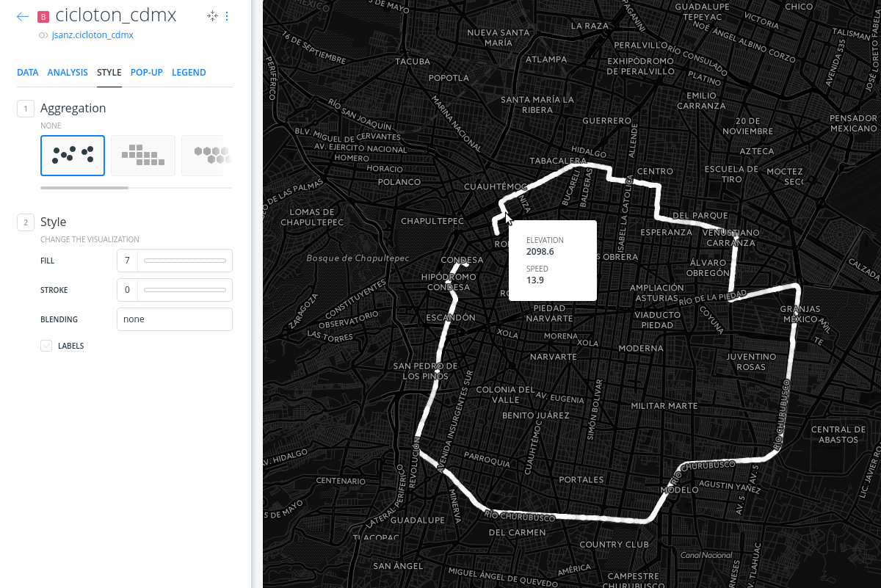The image size is (881, 588).
Task: Open the LEGEND tab
Action: pyautogui.click(x=189, y=73)
